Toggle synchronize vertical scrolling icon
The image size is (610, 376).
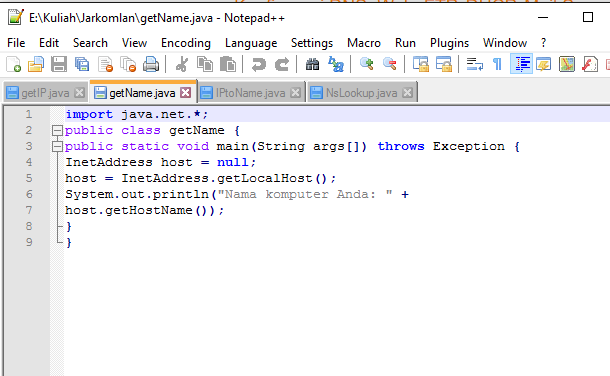point(421,64)
